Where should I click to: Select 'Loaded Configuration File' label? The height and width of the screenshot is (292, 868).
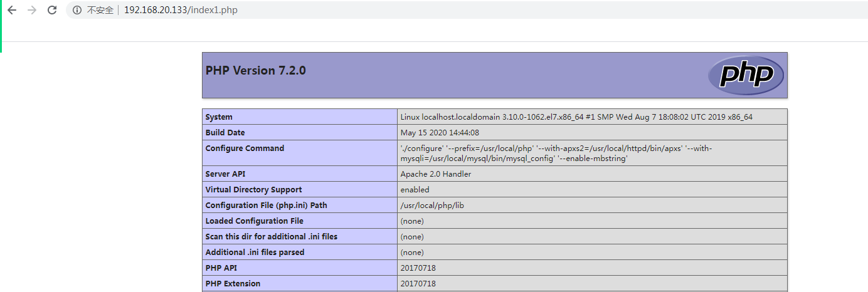[x=254, y=221]
